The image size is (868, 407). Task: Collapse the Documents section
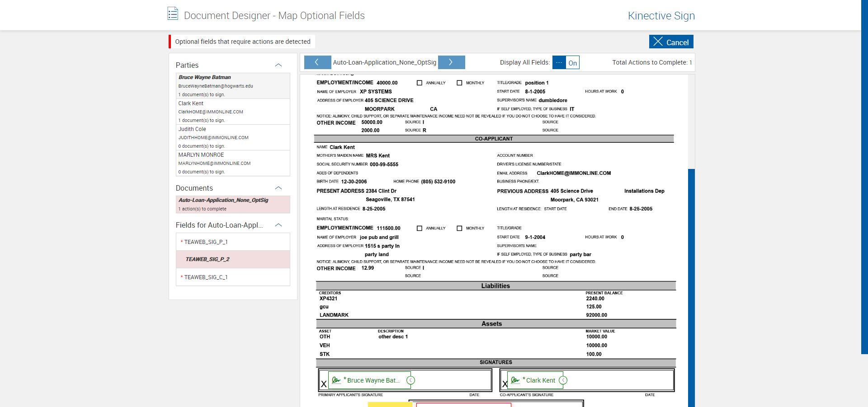(278, 188)
